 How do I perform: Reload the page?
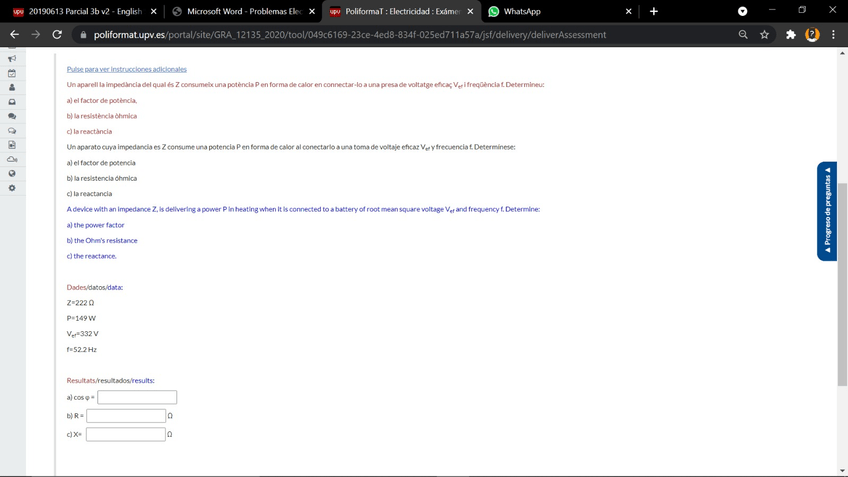point(57,35)
